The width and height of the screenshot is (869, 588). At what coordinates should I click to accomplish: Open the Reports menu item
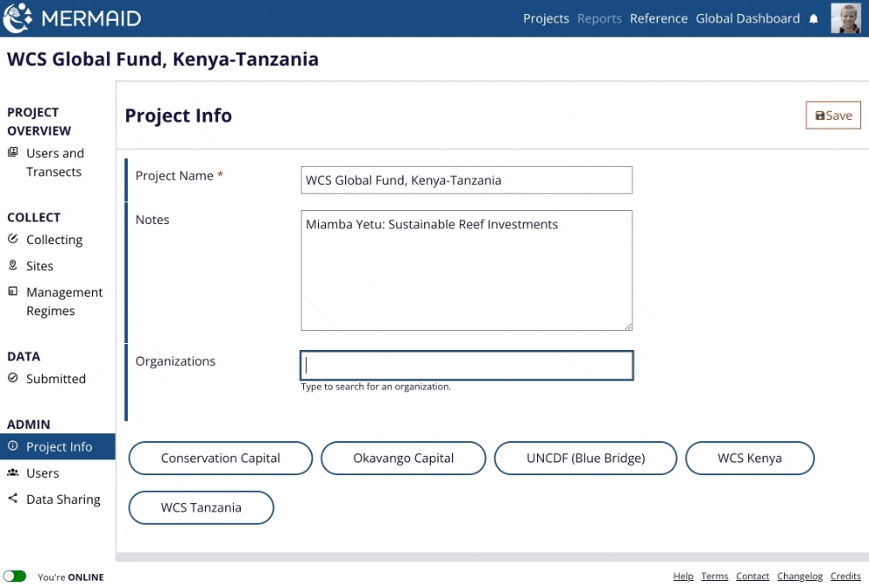click(599, 19)
